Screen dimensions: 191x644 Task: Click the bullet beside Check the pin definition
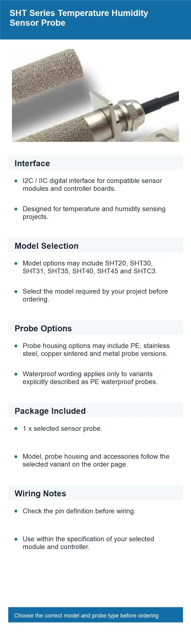[16, 511]
